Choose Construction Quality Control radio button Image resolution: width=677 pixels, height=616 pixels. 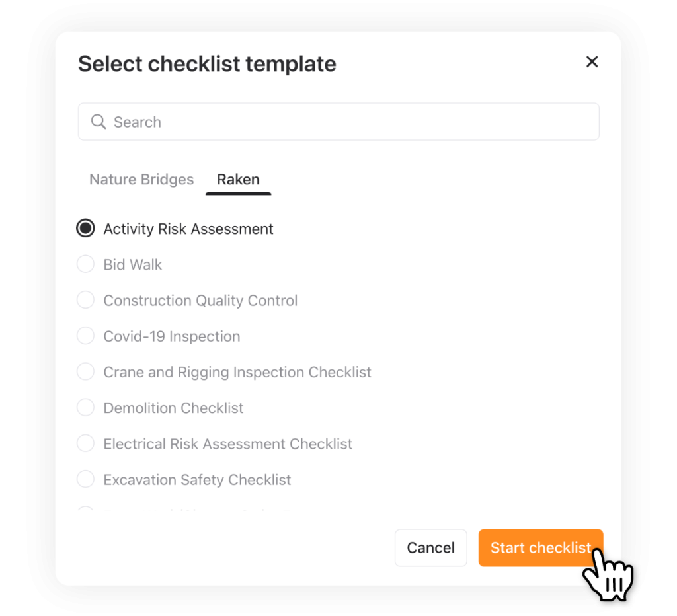click(85, 301)
